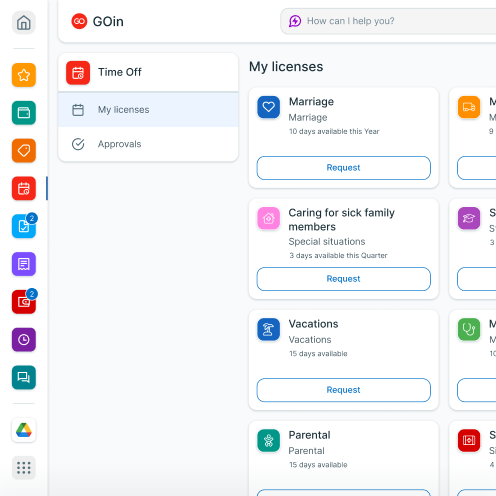The height and width of the screenshot is (496, 496).
Task: Open the all-apps grid icon
Action: (24, 468)
